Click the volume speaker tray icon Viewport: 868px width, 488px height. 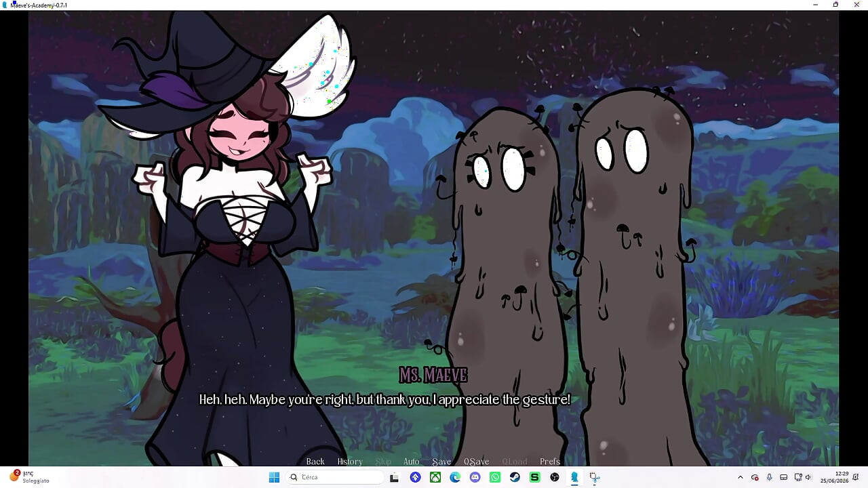[808, 477]
